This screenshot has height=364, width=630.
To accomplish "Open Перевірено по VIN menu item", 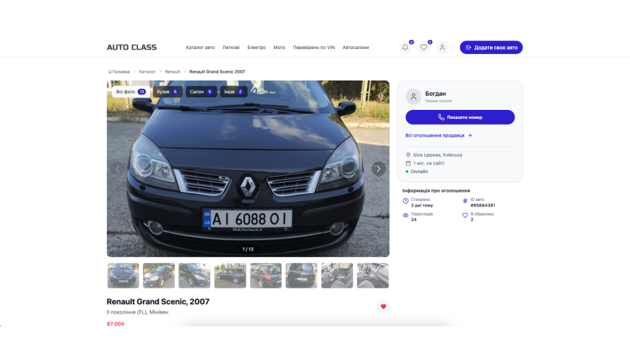I will pos(314,48).
